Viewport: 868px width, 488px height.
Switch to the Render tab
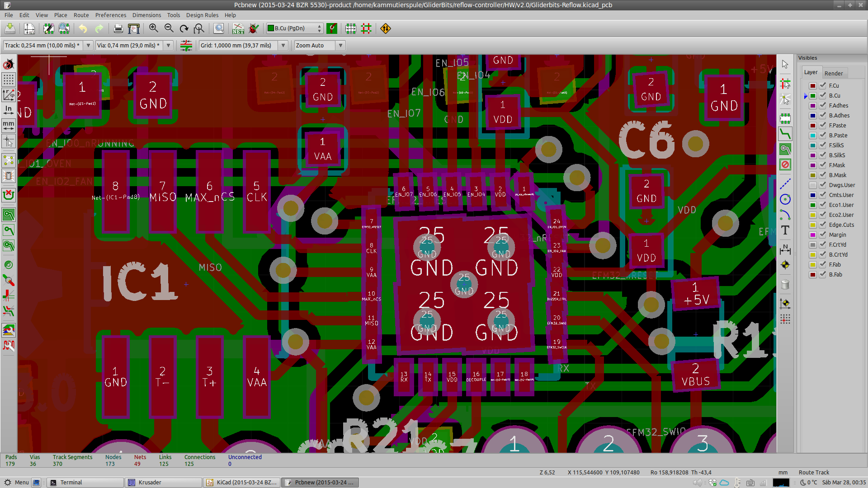pyautogui.click(x=833, y=73)
